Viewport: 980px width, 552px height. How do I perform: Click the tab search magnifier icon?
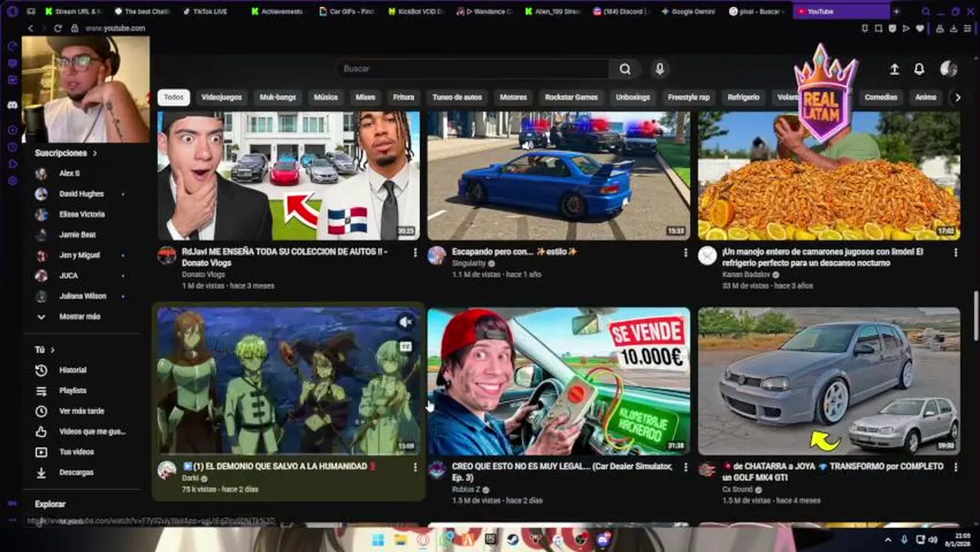[x=926, y=11]
